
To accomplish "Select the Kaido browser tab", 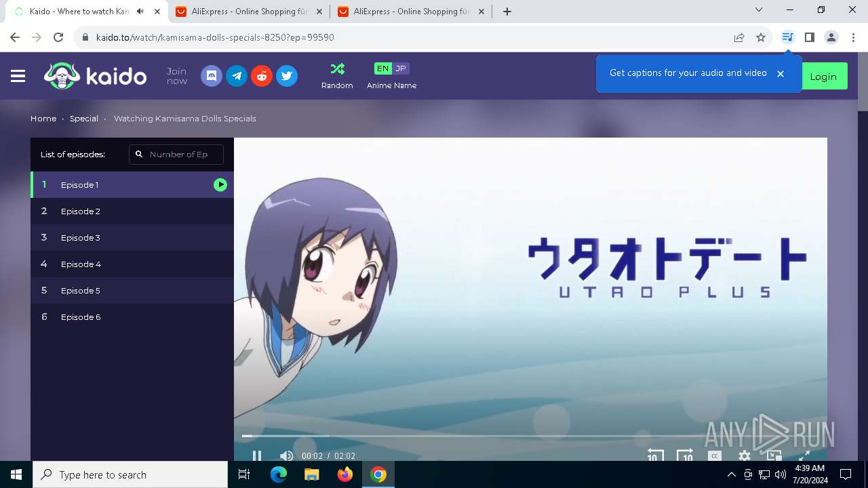I will pyautogui.click(x=85, y=12).
